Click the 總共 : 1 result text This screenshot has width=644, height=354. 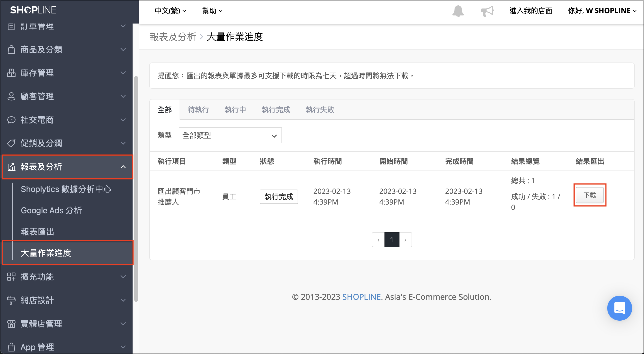coord(523,181)
